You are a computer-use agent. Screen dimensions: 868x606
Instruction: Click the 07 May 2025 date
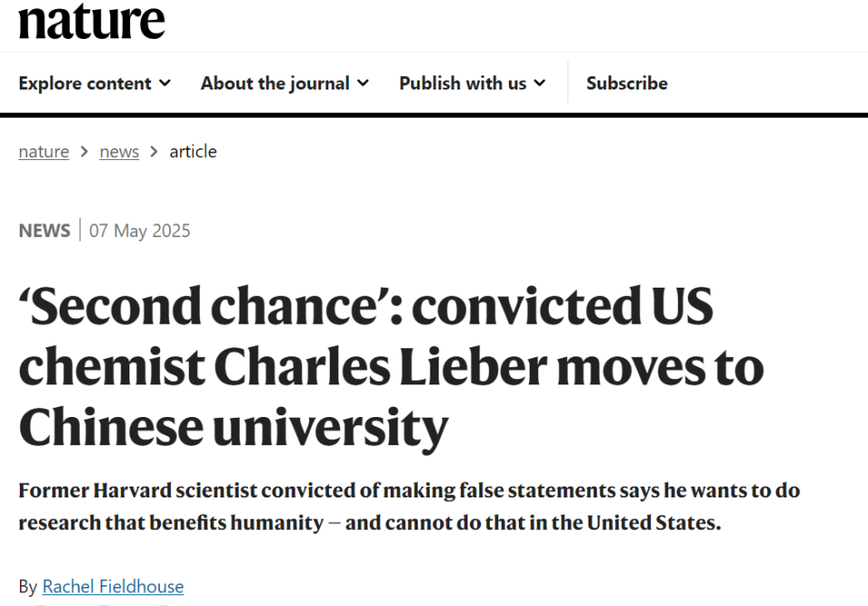pos(139,231)
